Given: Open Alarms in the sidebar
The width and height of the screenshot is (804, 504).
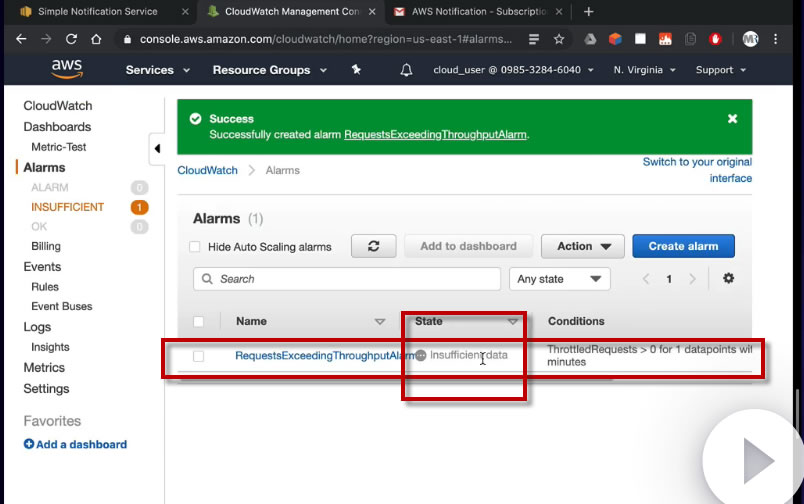Looking at the screenshot, I should point(44,168).
